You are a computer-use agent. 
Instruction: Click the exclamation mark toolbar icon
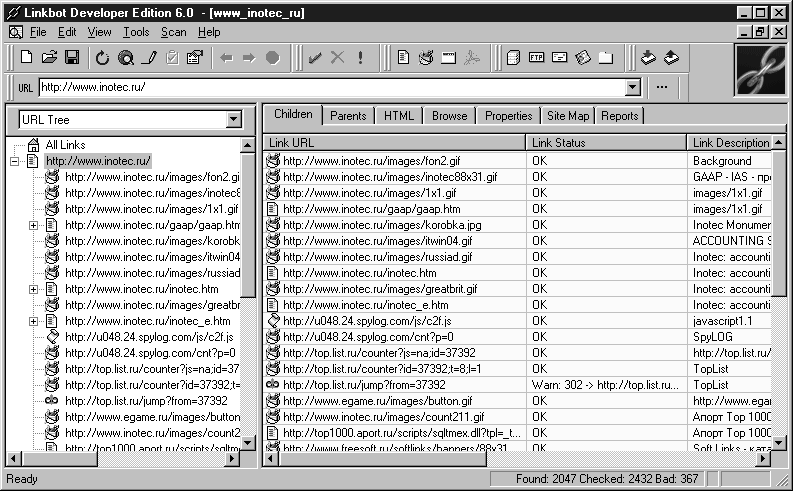[x=360, y=58]
